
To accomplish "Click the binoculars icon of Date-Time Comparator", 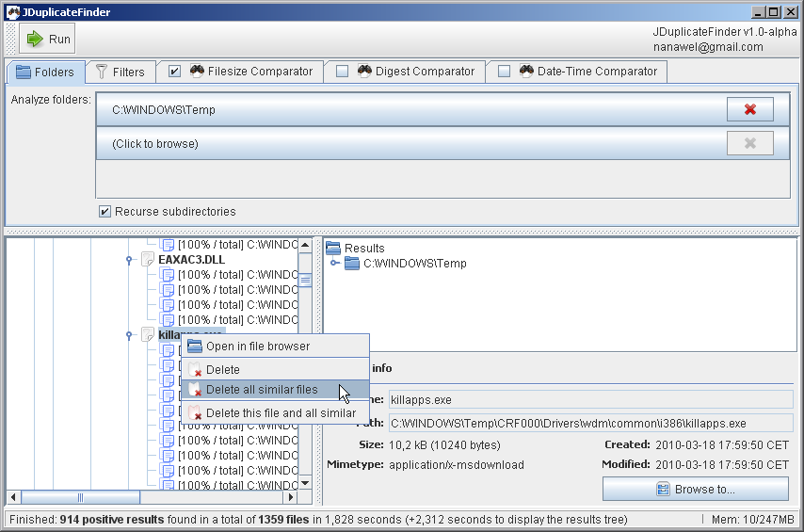I will pyautogui.click(x=526, y=71).
